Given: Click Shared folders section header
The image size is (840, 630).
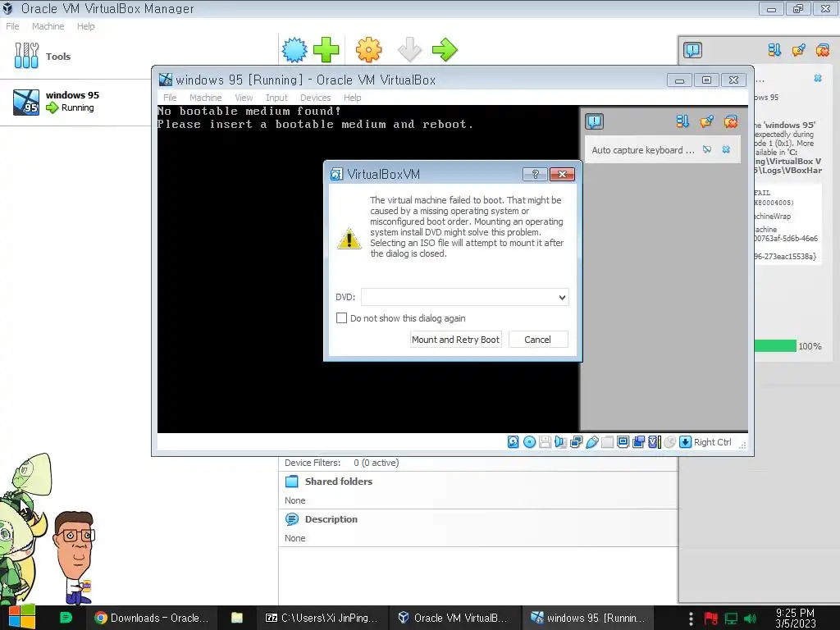Looking at the screenshot, I should pos(338,481).
